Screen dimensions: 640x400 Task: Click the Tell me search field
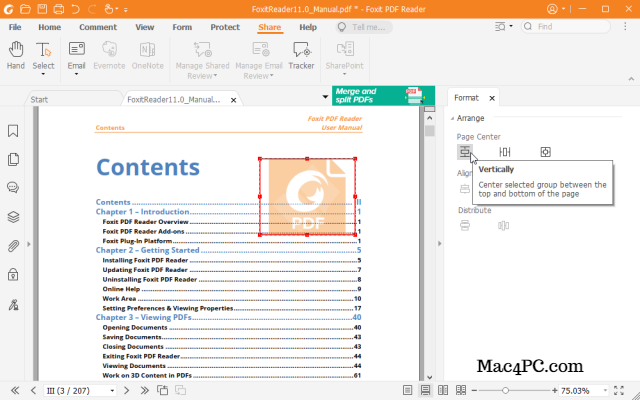tap(364, 27)
